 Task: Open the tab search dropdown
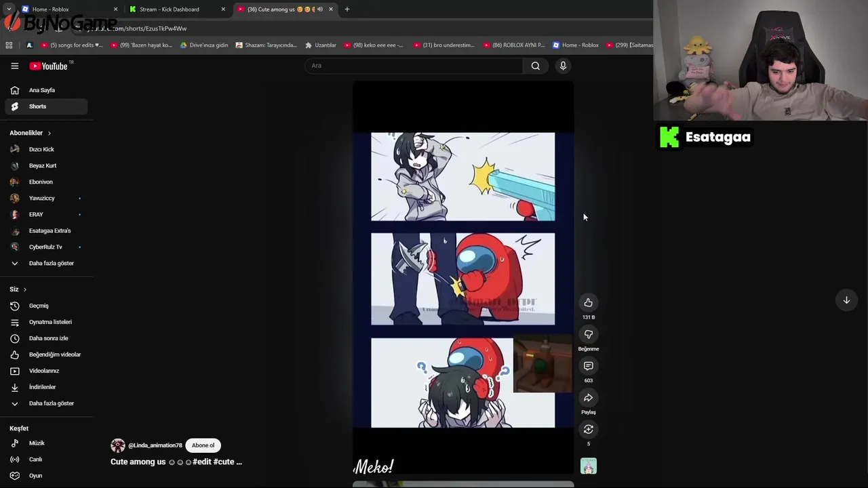click(x=9, y=9)
